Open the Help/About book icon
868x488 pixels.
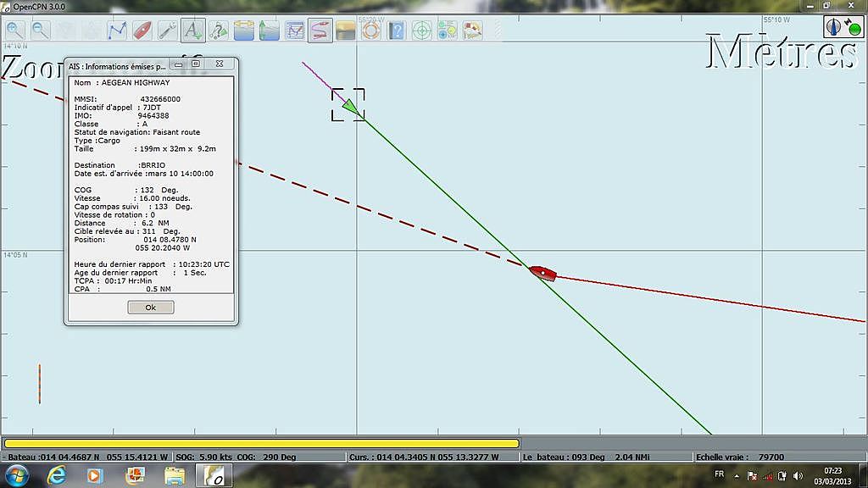397,30
